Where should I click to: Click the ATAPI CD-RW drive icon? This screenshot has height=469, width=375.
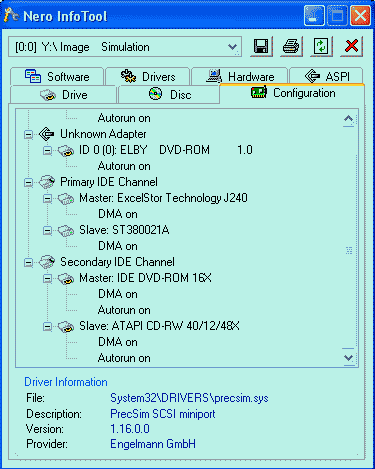point(66,326)
